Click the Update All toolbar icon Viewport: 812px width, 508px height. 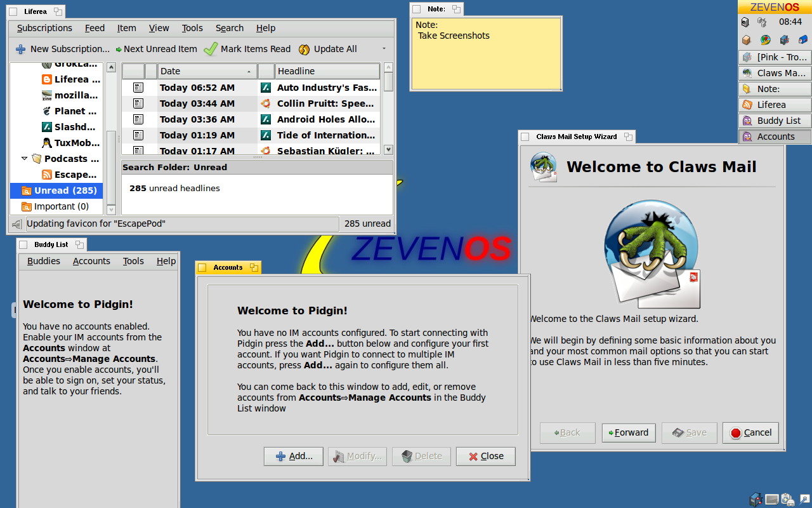(304, 49)
